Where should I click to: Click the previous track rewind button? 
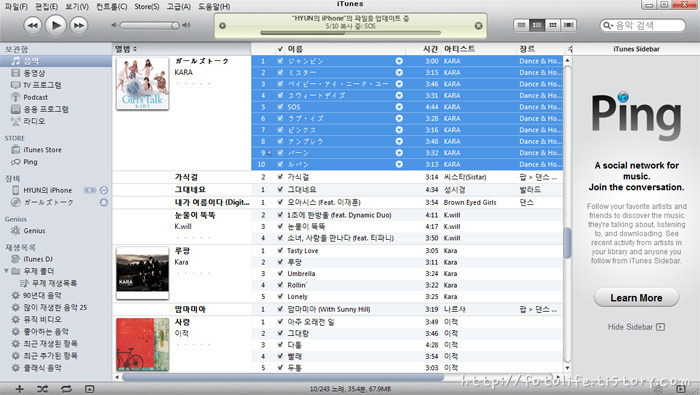click(x=32, y=25)
